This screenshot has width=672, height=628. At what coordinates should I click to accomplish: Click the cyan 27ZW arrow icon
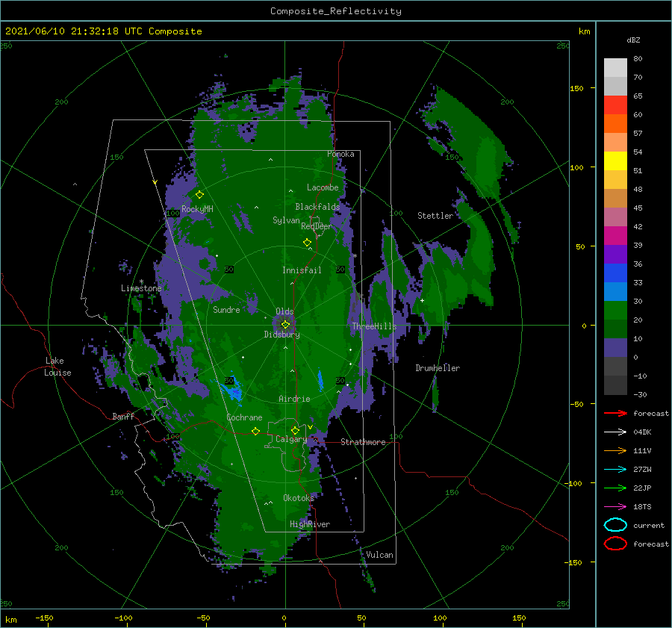(615, 470)
